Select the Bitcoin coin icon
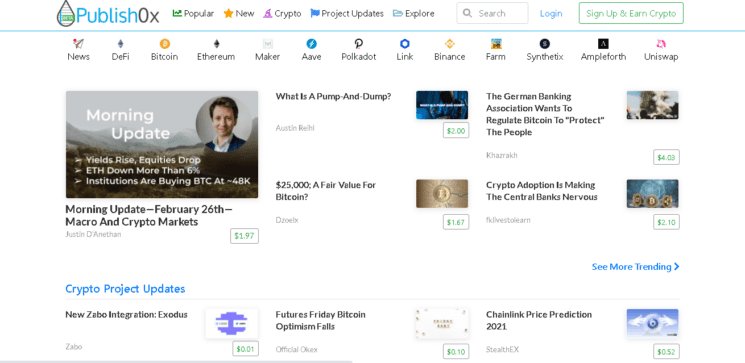 164,44
